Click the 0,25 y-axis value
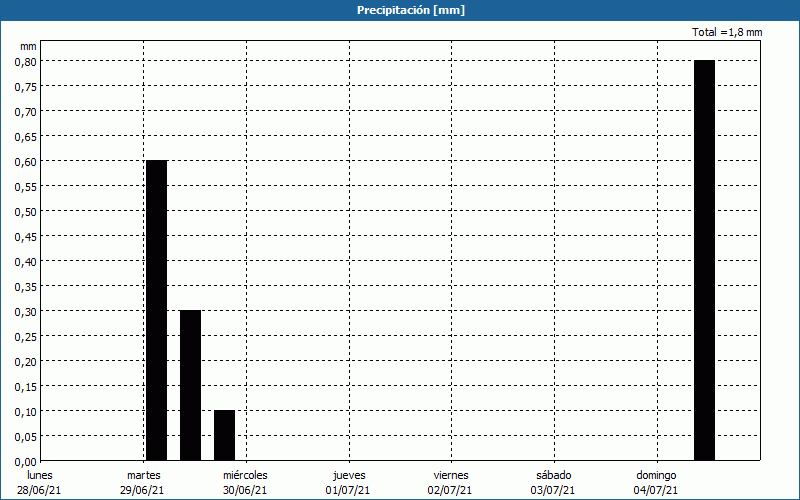Screen dimensions: 800x500 (26, 337)
